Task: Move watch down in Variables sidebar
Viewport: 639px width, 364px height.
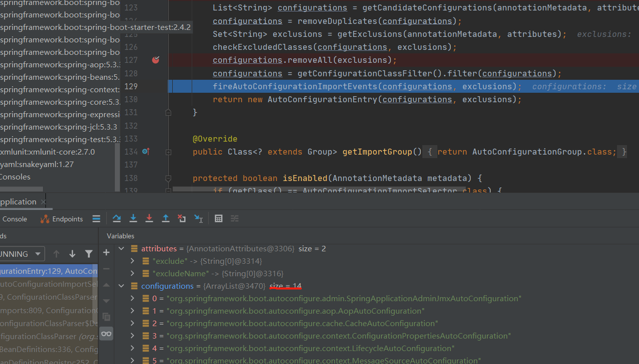Action: (106, 301)
